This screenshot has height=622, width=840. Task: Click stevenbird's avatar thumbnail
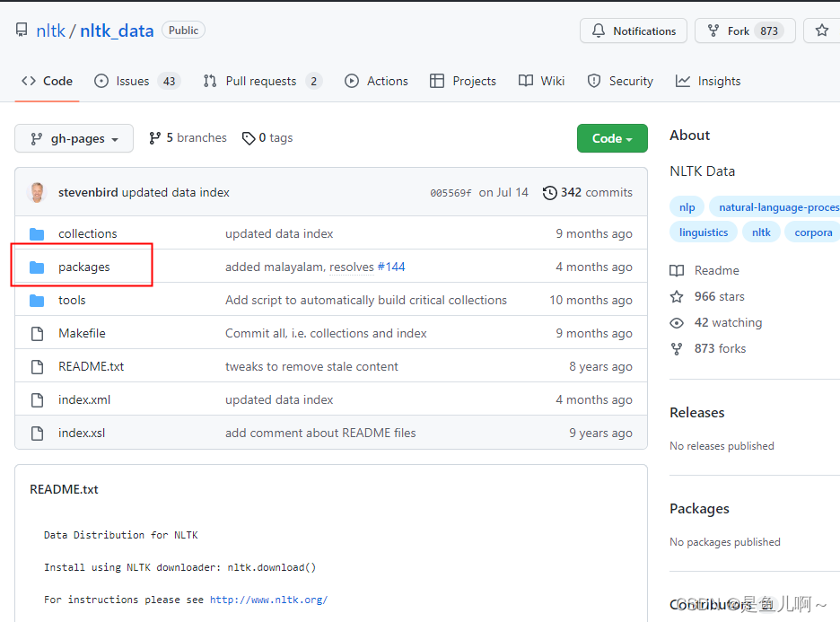37,192
